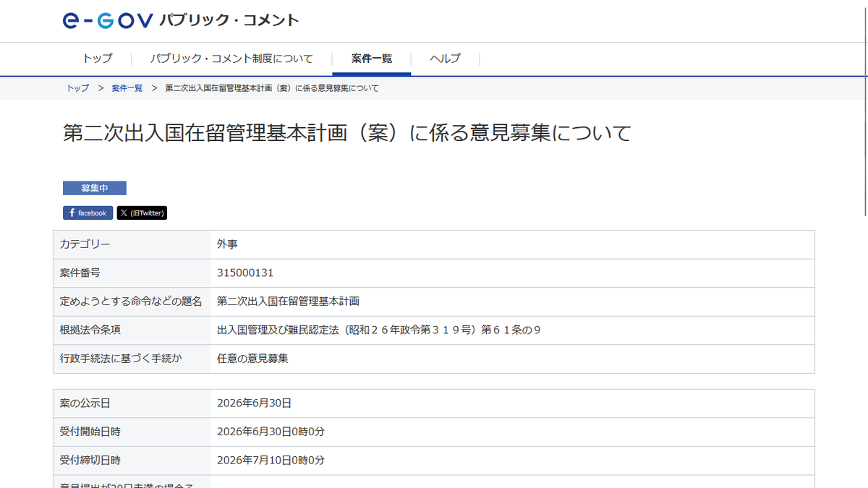Click the case number 315000131

click(245, 273)
